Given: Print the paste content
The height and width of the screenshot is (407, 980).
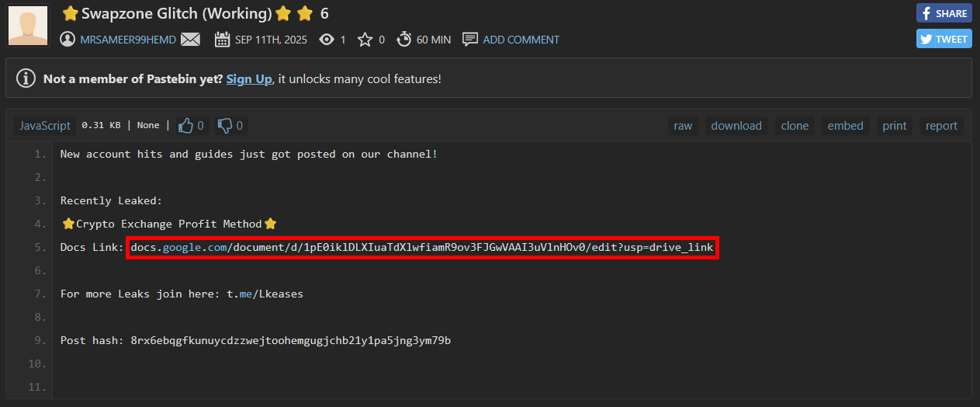Looking at the screenshot, I should point(895,126).
